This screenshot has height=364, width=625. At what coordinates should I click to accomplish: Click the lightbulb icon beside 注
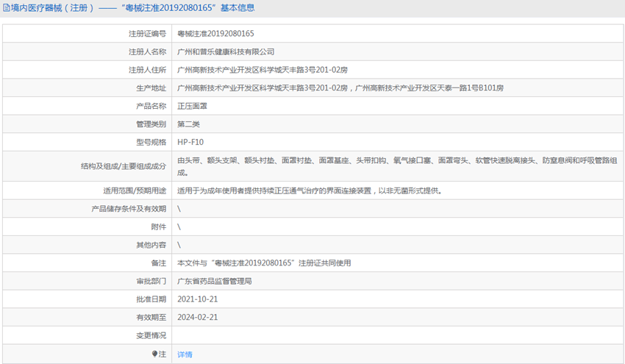(154, 354)
